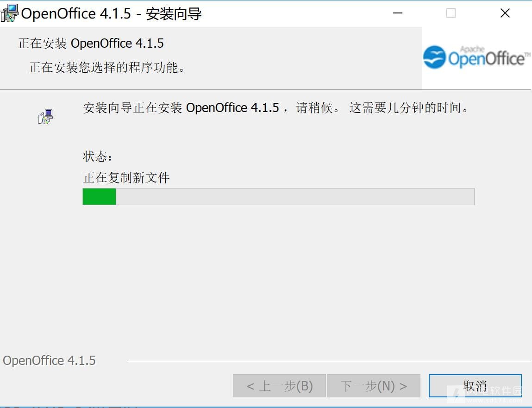Click the footer label OpenOffice 4.1.5
The height and width of the screenshot is (408, 532).
coord(49,360)
